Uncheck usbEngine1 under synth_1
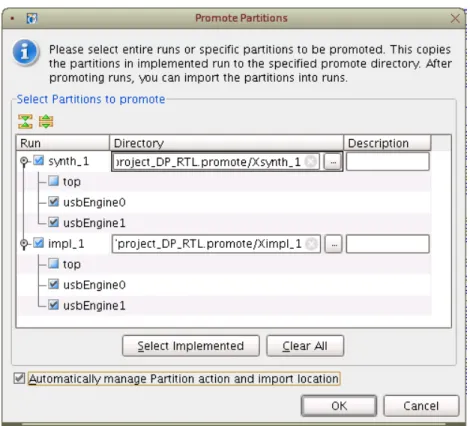Image resolution: width=470 pixels, height=426 pixels. pyautogui.click(x=53, y=222)
